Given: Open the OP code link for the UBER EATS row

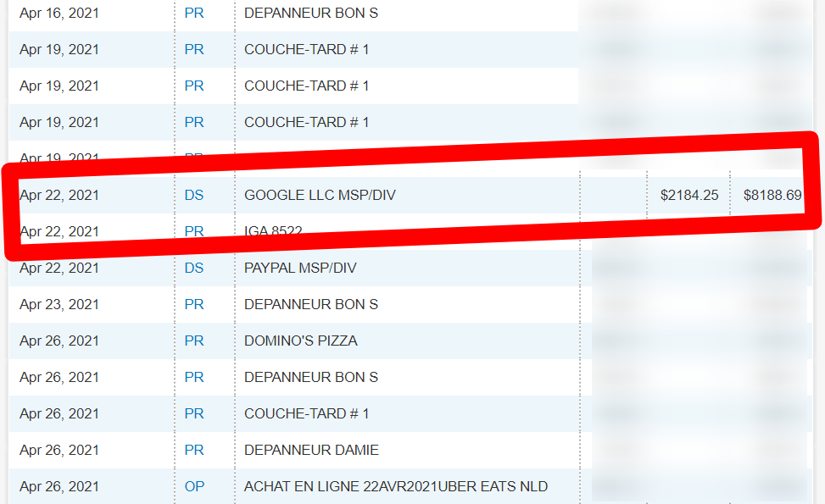Looking at the screenshot, I should 194,487.
